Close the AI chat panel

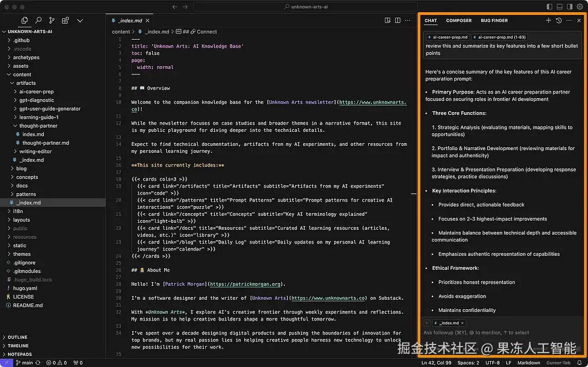point(579,20)
